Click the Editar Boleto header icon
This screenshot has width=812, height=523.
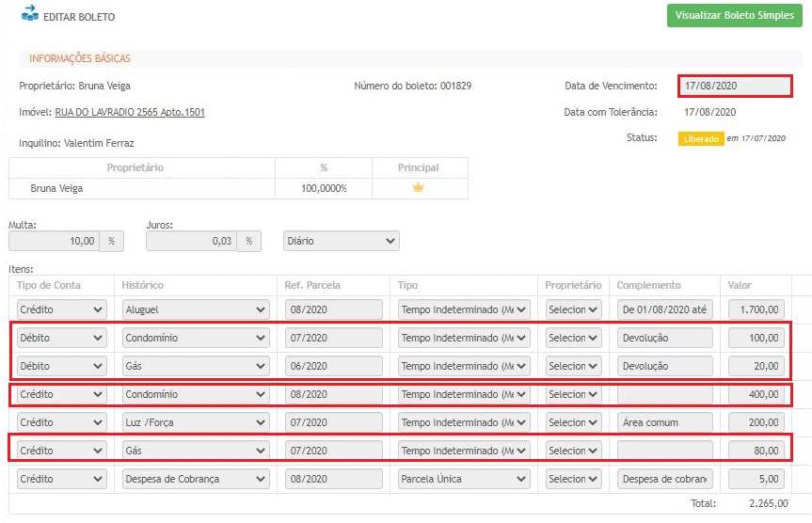coord(30,15)
